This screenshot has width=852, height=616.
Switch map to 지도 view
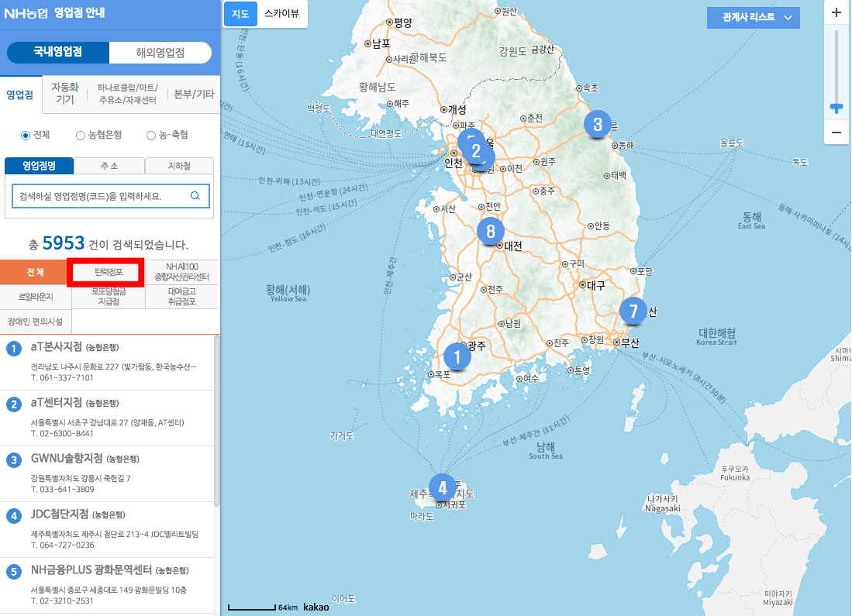coord(240,14)
